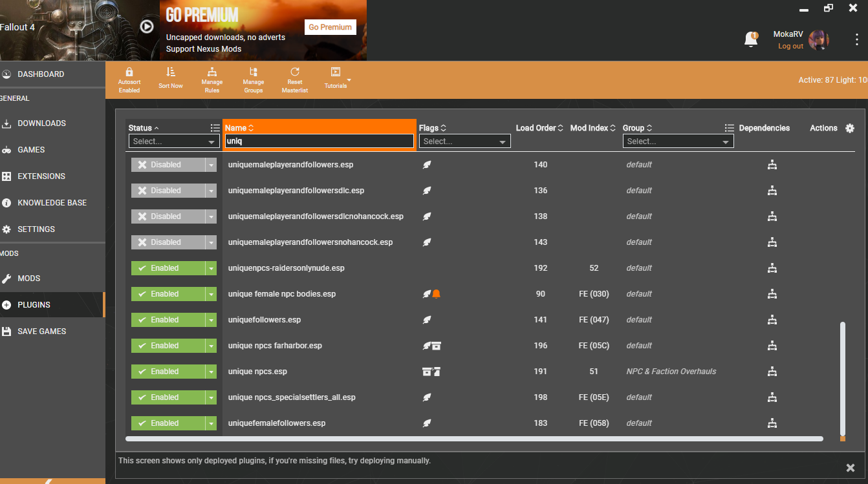The image size is (868, 484).
Task: Sort plugins by Mod Index header
Action: [592, 128]
